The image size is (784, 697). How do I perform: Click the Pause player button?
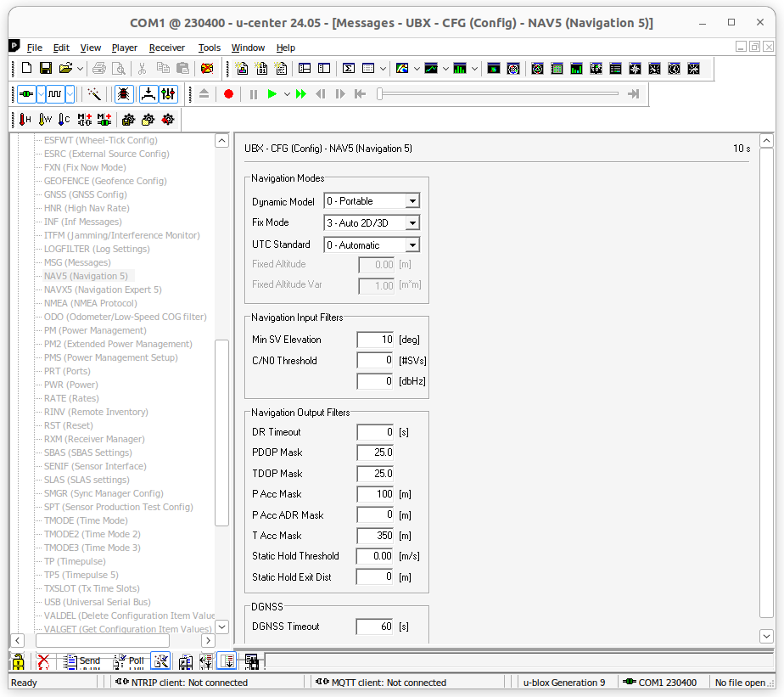[x=254, y=94]
